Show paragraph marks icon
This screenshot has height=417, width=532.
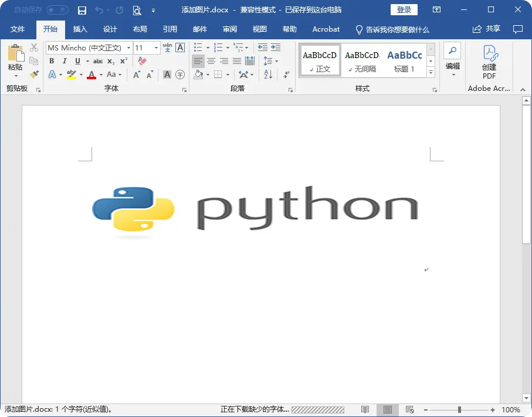pos(286,74)
